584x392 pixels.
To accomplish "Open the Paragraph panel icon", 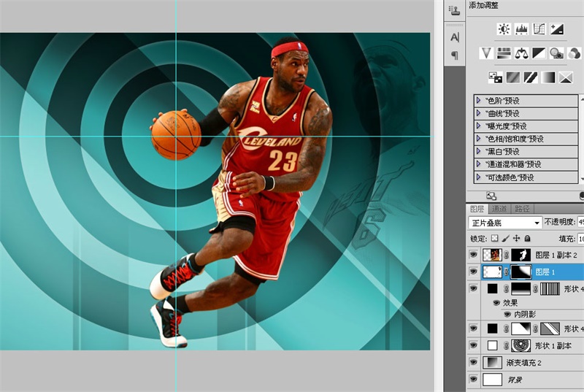I will pos(455,55).
